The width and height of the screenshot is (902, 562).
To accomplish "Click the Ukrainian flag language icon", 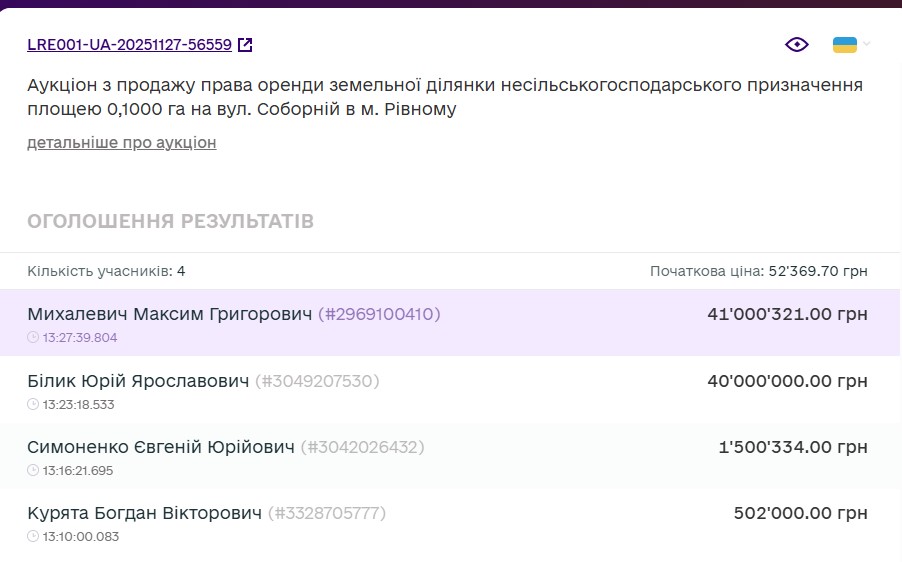I will 844,44.
